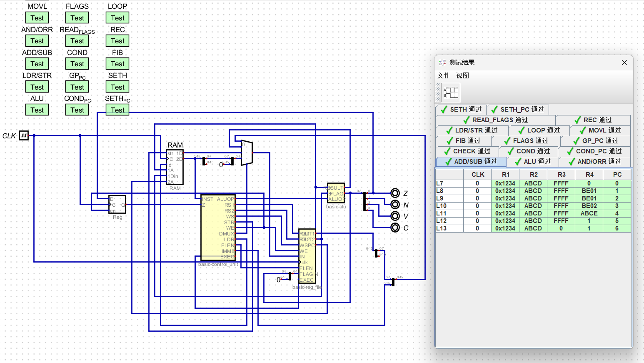
Task: Select the ADD/SUB 通过 tab
Action: point(471,162)
